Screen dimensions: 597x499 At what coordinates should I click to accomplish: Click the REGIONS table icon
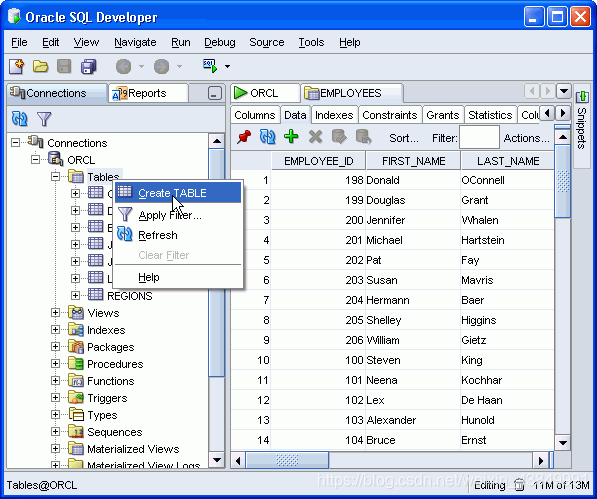tap(96, 294)
